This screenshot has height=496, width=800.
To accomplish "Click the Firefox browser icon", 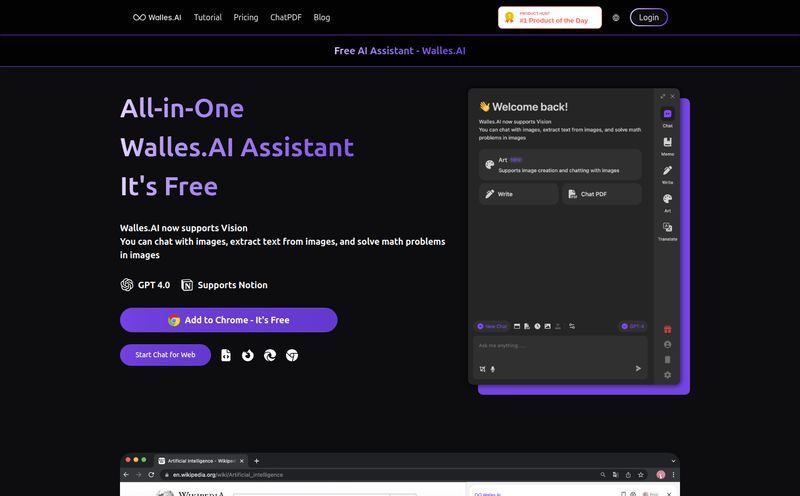I will click(247, 355).
